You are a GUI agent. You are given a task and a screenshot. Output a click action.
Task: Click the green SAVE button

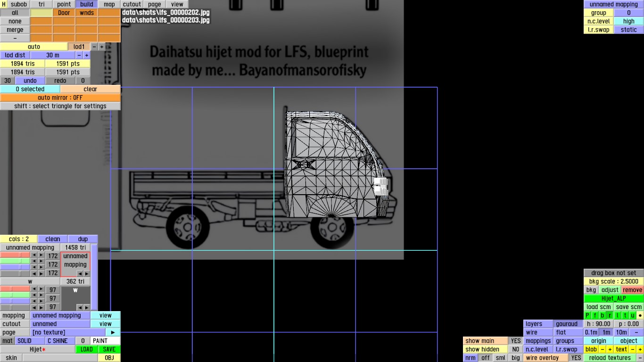(109, 349)
